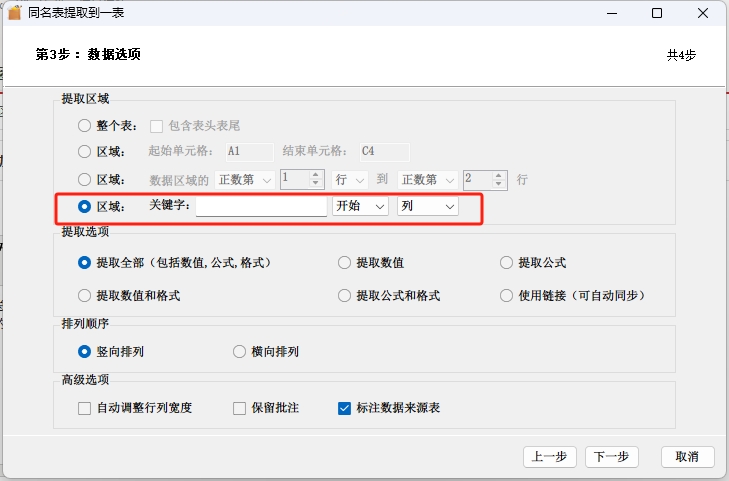This screenshot has width=729, height=481.
Task: Choose 竖向排列 ordering
Action: [84, 352]
